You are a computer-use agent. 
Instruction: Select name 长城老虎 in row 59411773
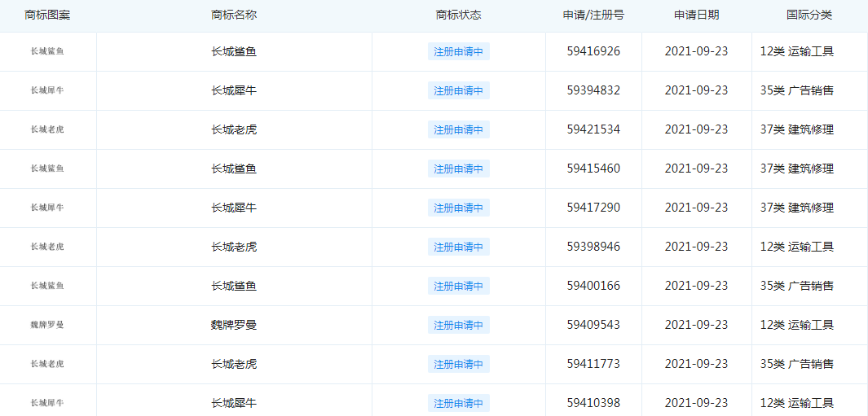(x=234, y=364)
